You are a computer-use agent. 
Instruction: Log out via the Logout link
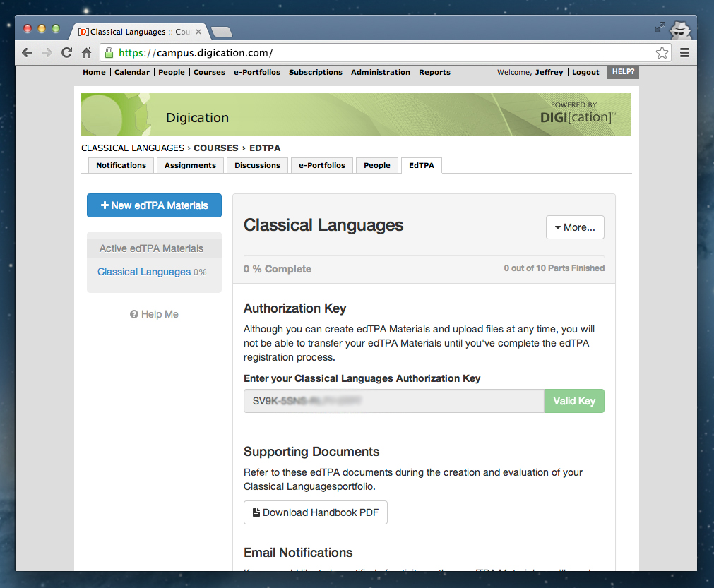pos(585,72)
